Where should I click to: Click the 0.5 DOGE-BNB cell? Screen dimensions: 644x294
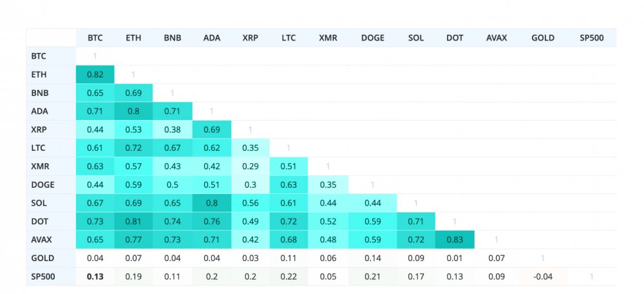[173, 184]
